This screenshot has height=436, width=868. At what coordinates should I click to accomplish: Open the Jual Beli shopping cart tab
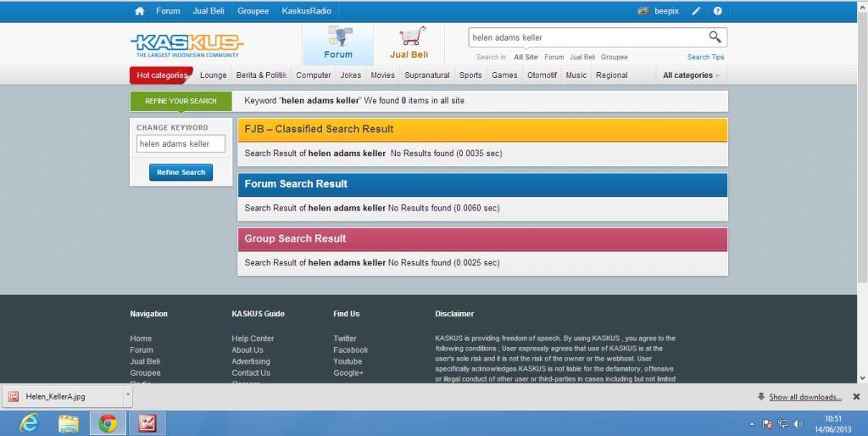point(409,44)
